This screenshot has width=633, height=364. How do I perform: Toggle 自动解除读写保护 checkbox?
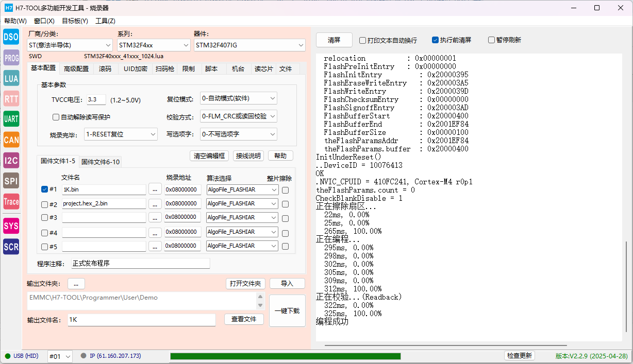56,117
